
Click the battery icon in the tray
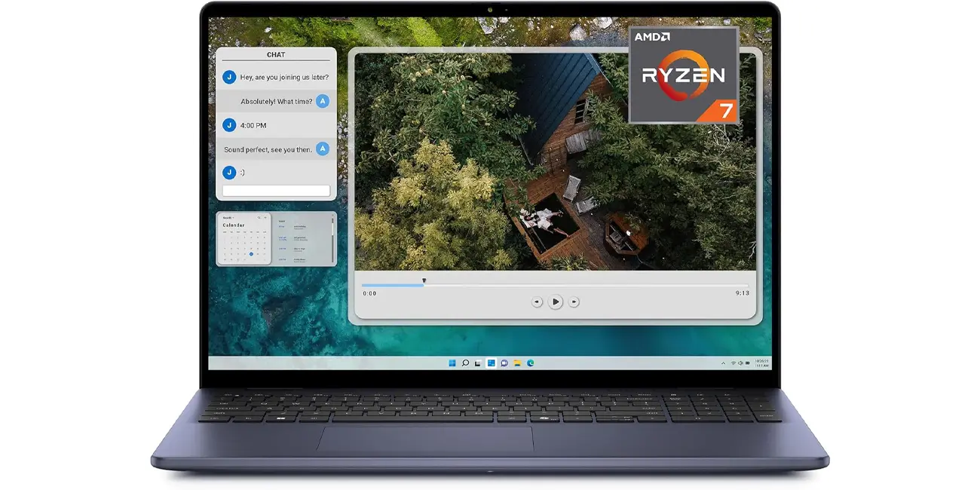pos(748,363)
